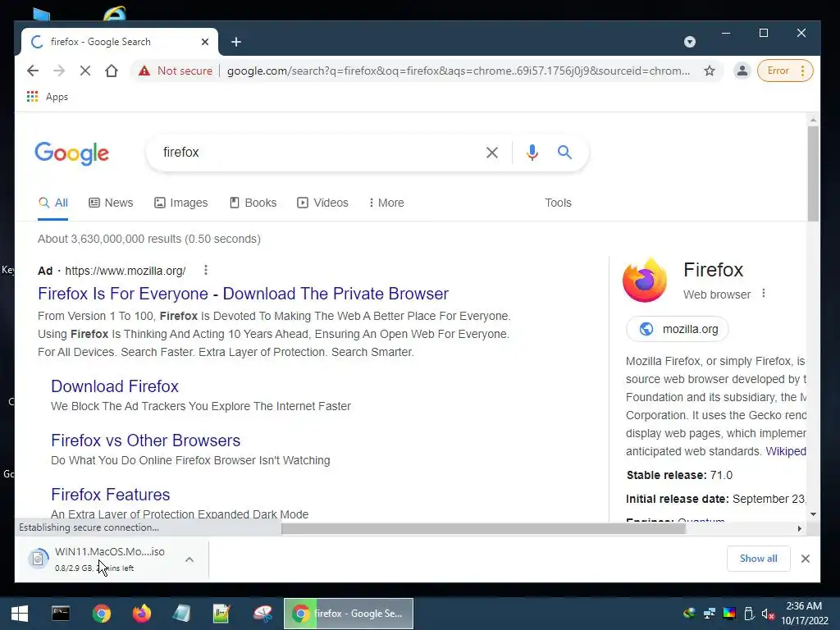The height and width of the screenshot is (630, 840).
Task: Start voice search with microphone
Action: [532, 153]
